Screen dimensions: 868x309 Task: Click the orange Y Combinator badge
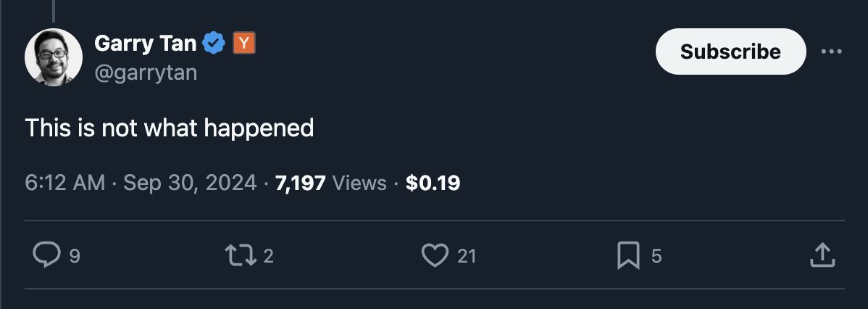click(x=244, y=44)
